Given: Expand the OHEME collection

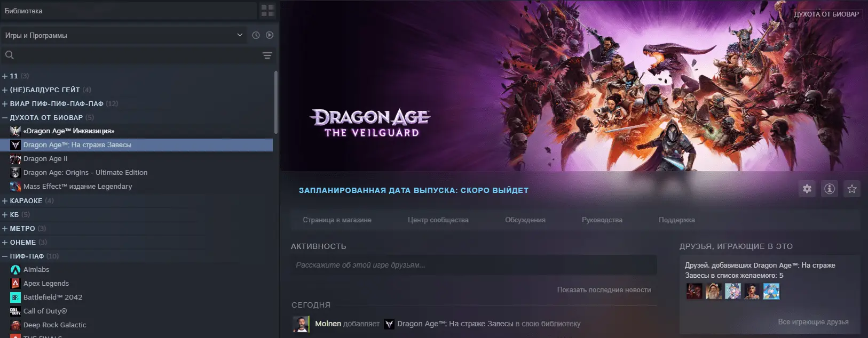Looking at the screenshot, I should tap(5, 243).
